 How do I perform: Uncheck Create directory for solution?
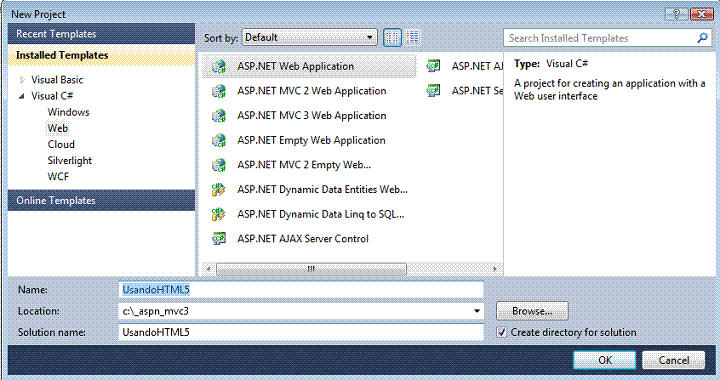tap(501, 332)
